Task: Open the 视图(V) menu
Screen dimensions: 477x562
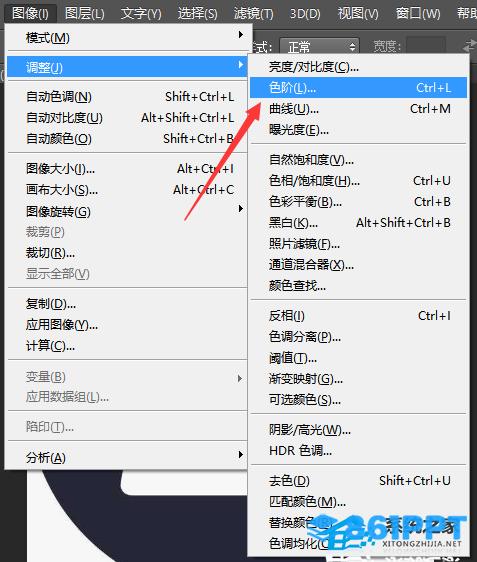Action: [358, 14]
